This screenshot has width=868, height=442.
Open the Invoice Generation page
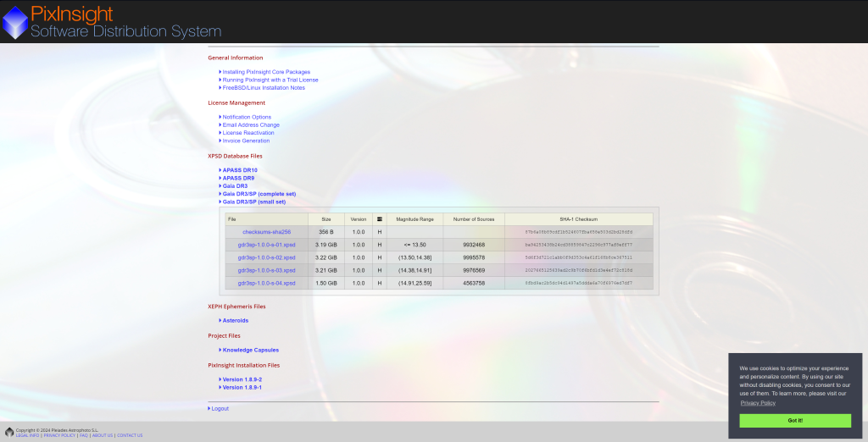click(246, 141)
